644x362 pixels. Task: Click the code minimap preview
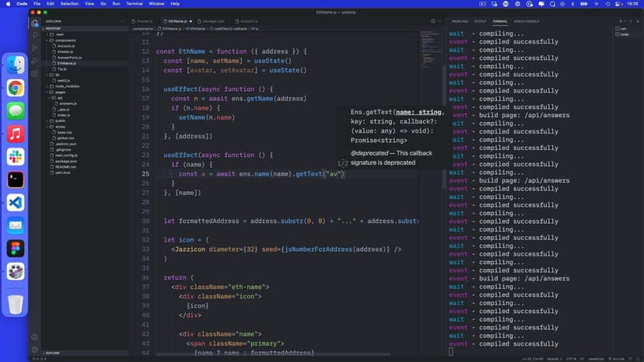[x=431, y=47]
